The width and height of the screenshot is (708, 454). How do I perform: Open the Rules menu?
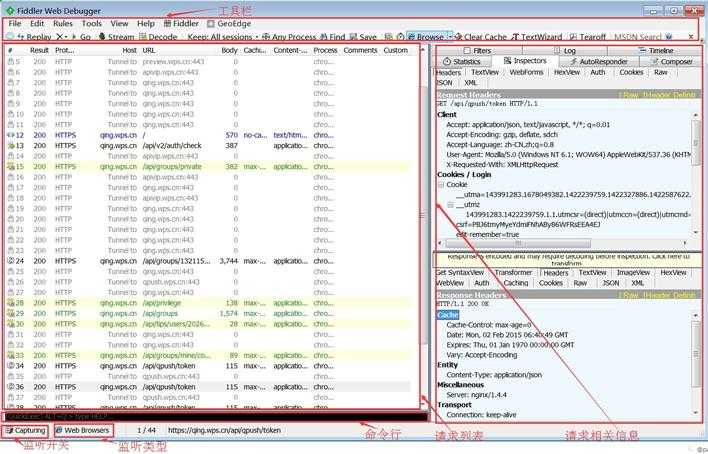pyautogui.click(x=63, y=23)
